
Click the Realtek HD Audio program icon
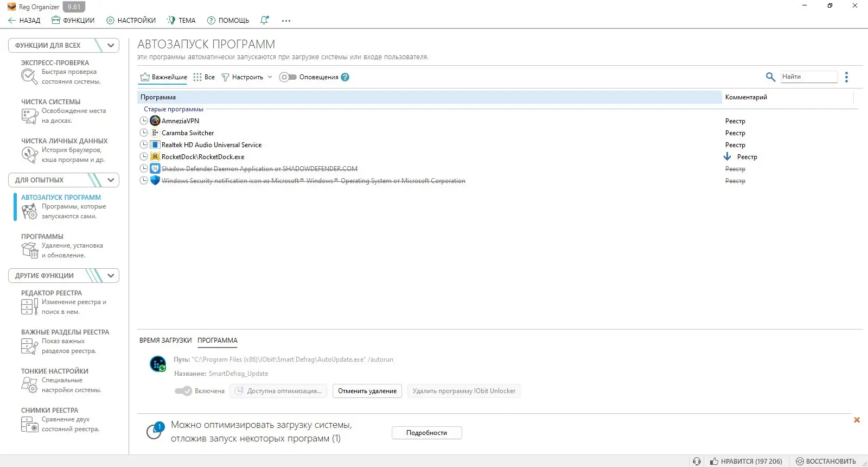point(155,144)
